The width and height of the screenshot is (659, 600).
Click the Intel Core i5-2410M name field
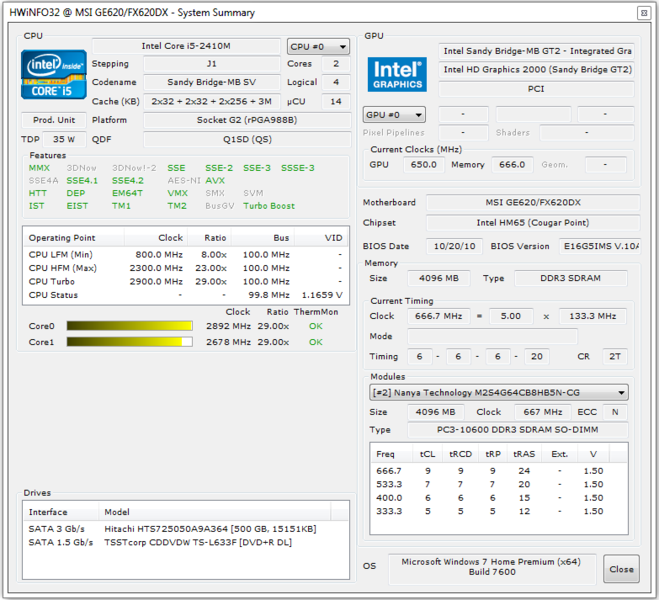click(x=186, y=46)
